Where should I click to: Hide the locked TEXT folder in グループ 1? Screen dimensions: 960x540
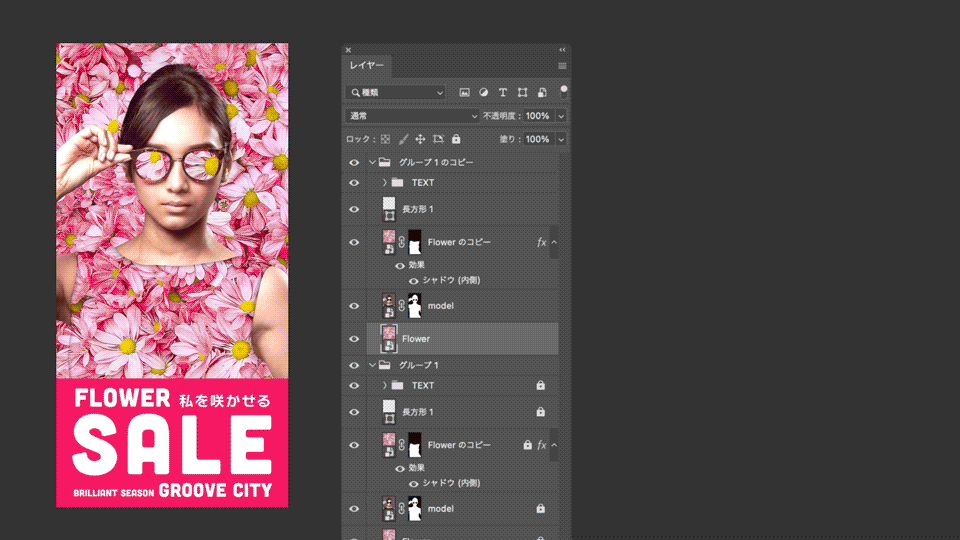click(354, 386)
